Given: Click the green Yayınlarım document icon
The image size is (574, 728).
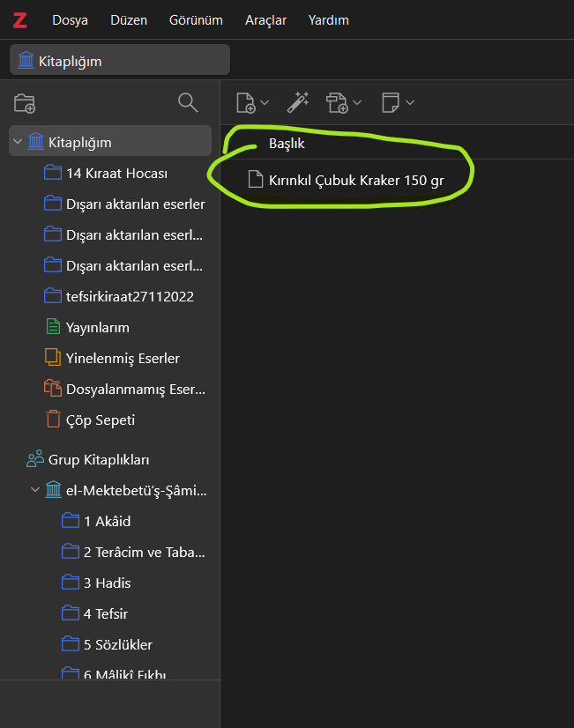Looking at the screenshot, I should pyautogui.click(x=54, y=326).
